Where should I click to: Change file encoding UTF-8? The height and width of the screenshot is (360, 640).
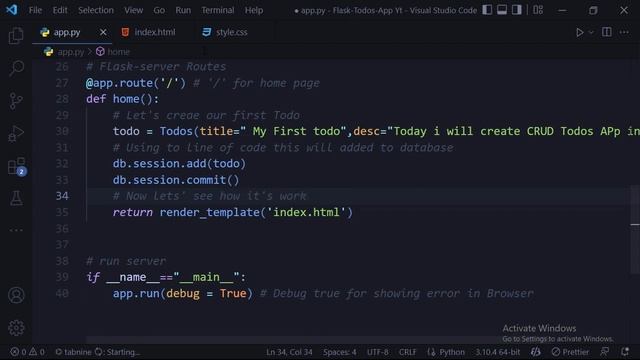coord(378,352)
